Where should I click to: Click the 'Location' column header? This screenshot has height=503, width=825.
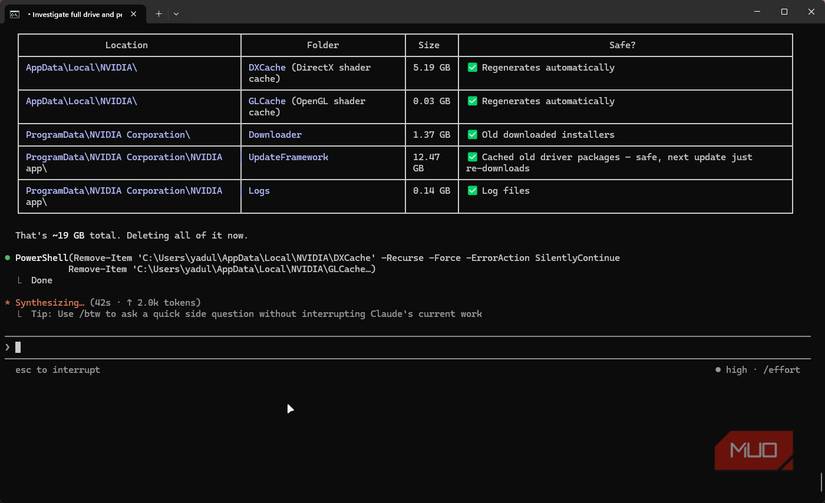tap(126, 45)
